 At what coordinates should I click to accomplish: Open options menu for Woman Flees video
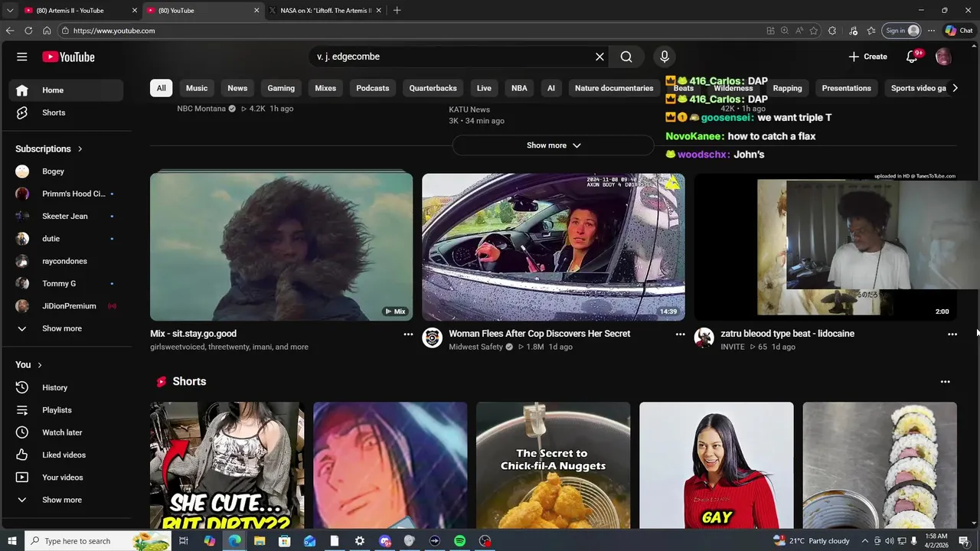point(680,334)
